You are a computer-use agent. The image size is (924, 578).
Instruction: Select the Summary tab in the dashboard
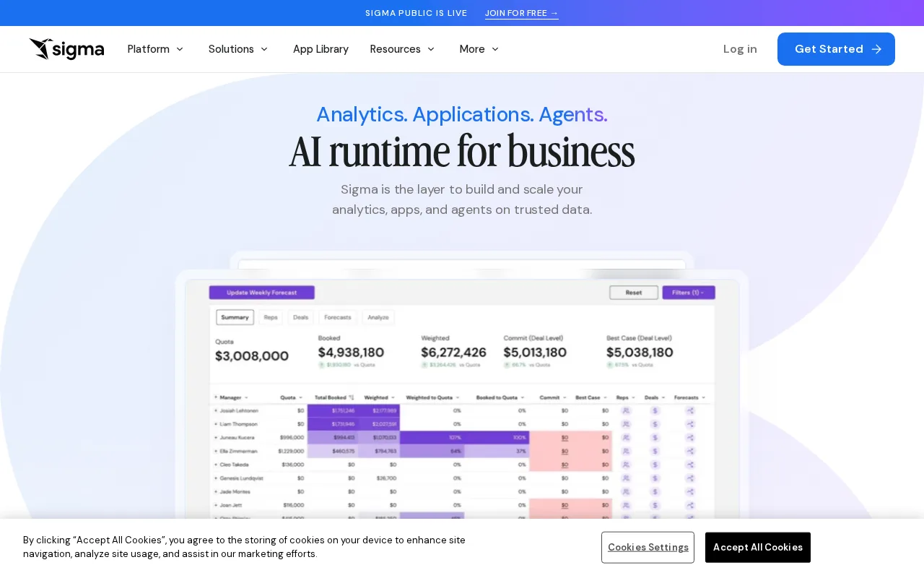[235, 317]
